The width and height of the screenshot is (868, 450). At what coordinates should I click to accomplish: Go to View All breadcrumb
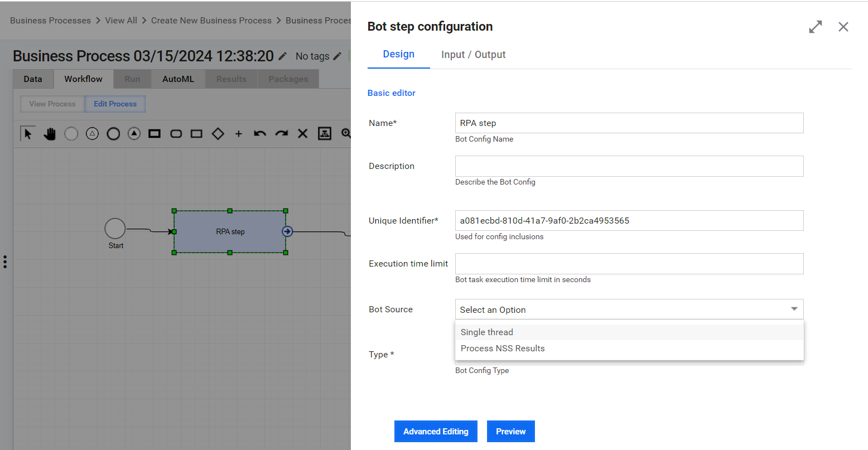pyautogui.click(x=121, y=21)
